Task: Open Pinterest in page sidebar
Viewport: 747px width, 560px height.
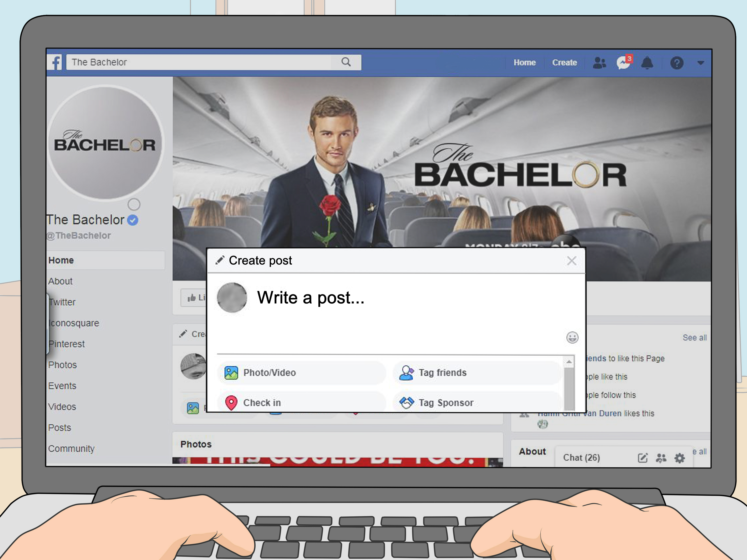Action: (66, 344)
